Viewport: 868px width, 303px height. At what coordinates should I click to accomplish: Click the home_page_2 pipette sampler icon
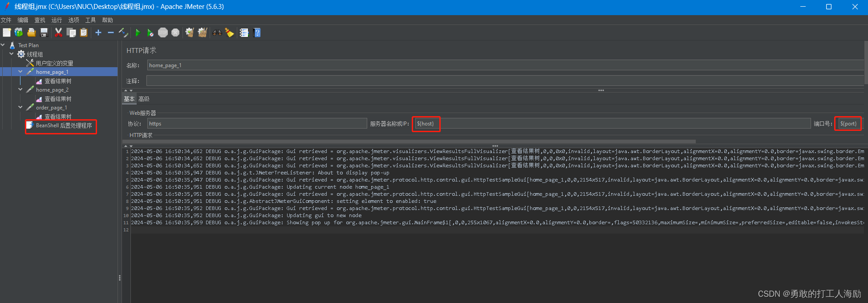point(30,90)
